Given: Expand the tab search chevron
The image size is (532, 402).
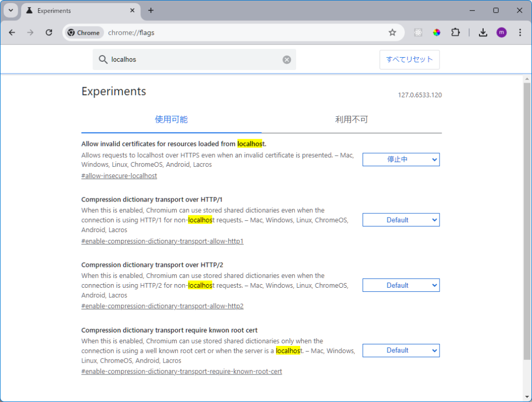Looking at the screenshot, I should pos(11,10).
